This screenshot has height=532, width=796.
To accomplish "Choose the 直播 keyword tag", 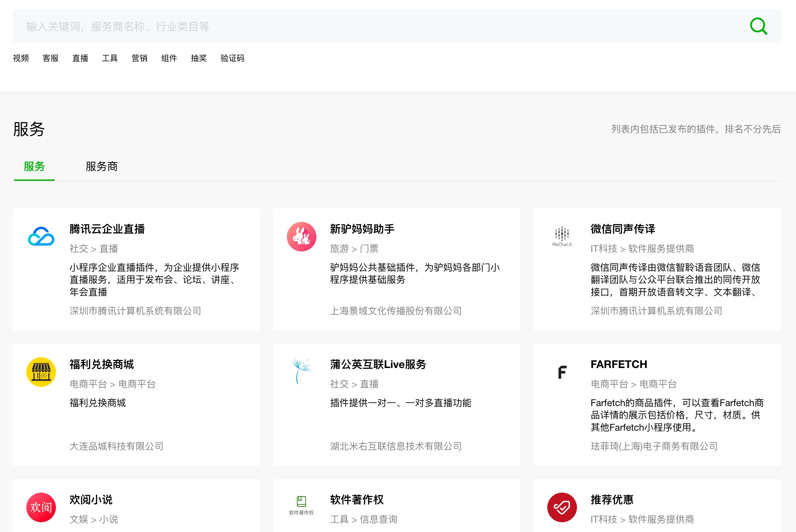I will tap(80, 58).
